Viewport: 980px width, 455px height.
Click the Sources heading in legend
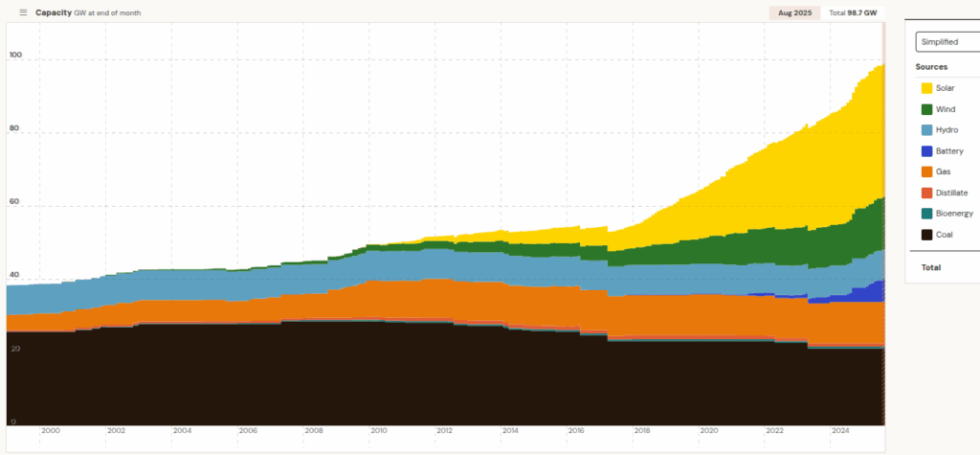point(931,67)
